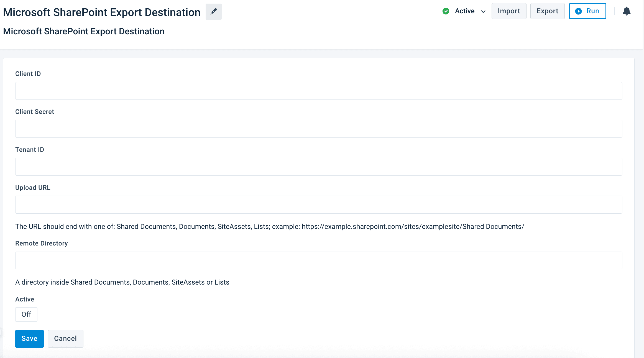Open the notifications bell
Image resolution: width=644 pixels, height=358 pixels.
tap(627, 11)
